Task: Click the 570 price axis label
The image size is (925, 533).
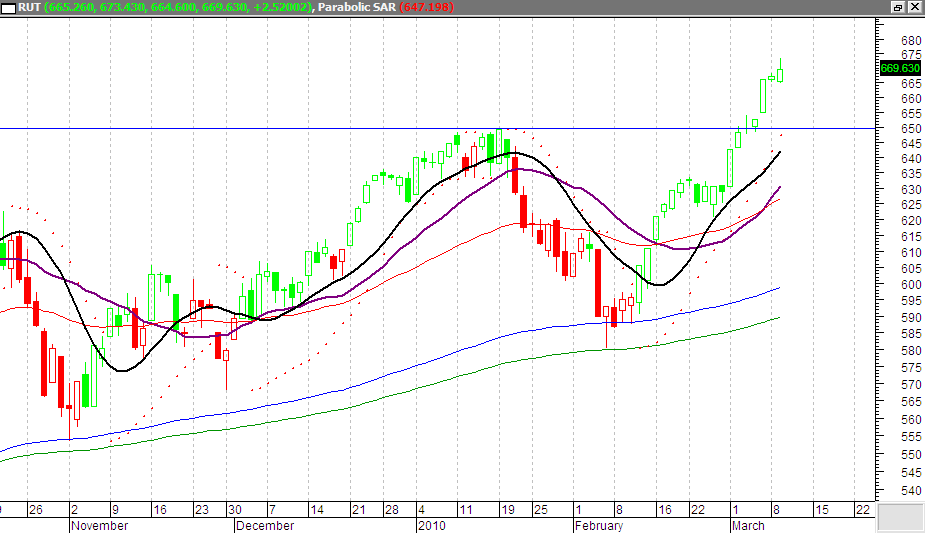Action: [911, 384]
